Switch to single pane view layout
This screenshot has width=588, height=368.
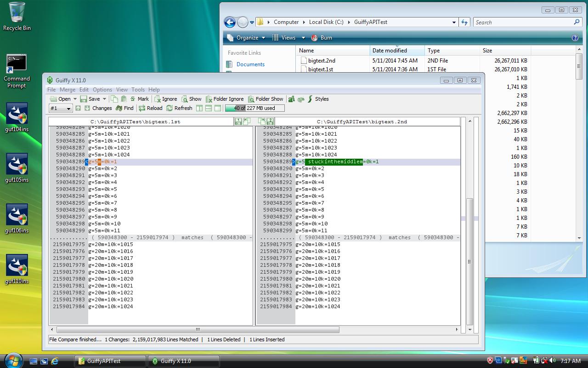[x=218, y=108]
